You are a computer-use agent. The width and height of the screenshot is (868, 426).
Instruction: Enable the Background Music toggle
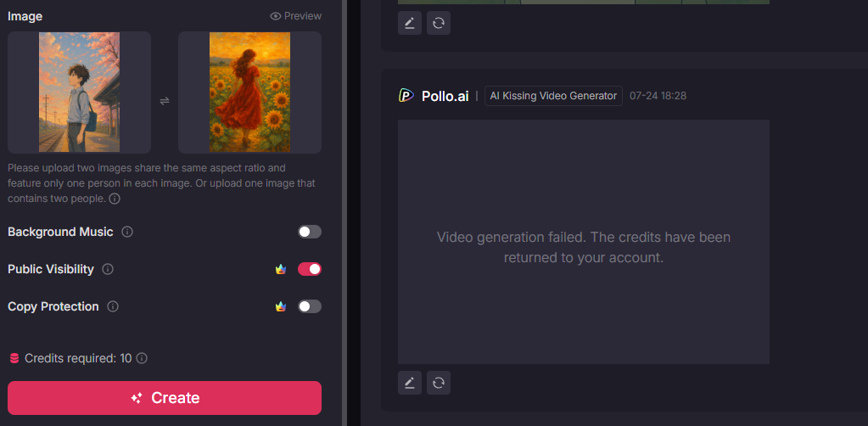(x=310, y=232)
